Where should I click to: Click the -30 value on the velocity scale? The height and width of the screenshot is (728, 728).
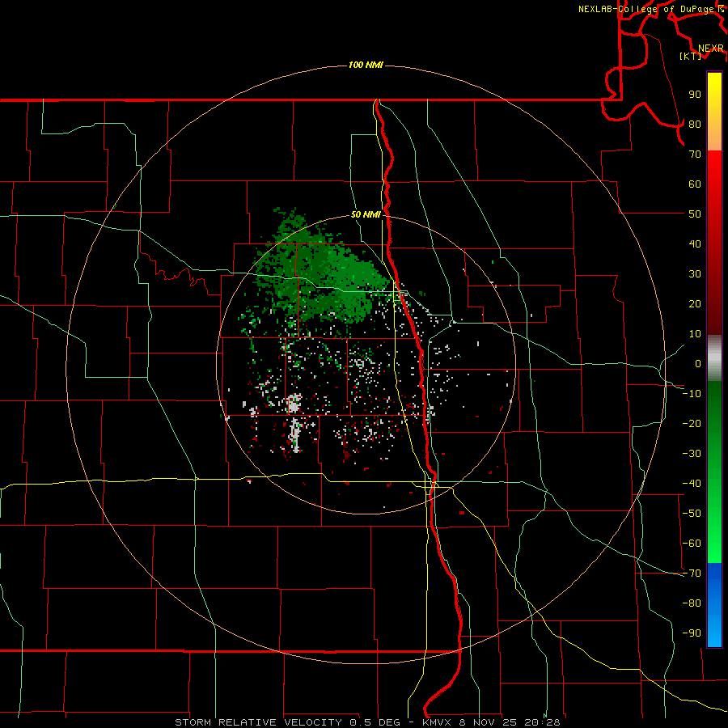[x=692, y=454]
